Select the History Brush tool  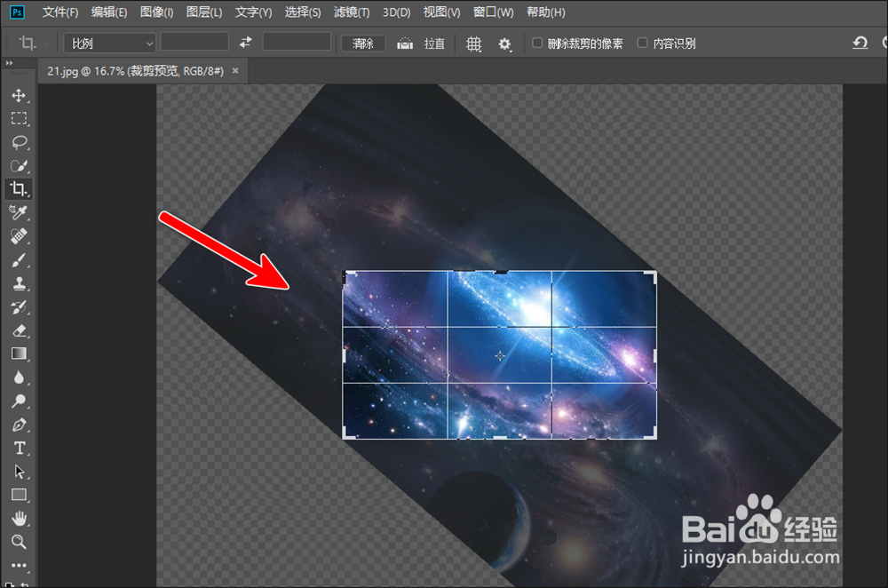pyautogui.click(x=19, y=307)
